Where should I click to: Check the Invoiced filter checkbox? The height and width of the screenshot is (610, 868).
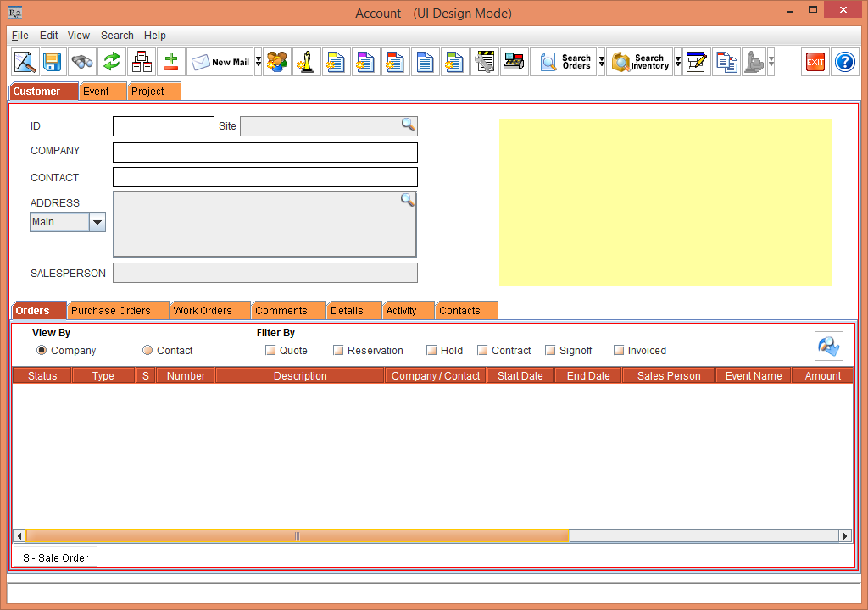pyautogui.click(x=619, y=351)
